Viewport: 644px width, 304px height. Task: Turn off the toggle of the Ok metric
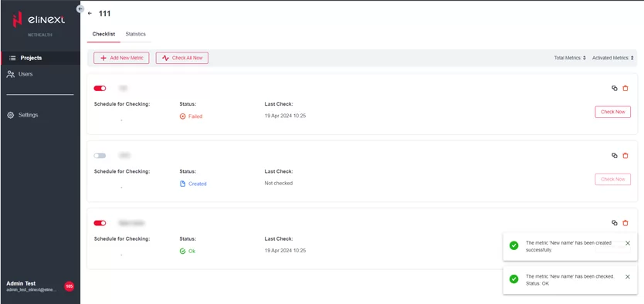pos(100,223)
